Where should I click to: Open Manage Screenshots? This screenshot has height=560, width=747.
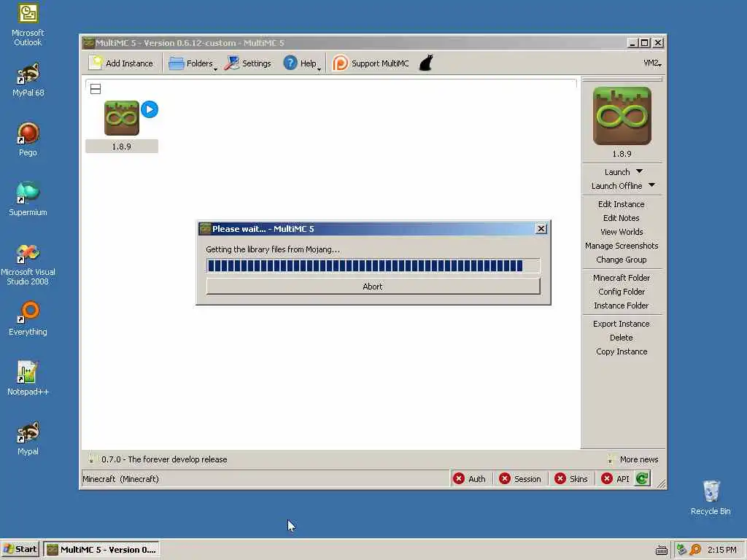622,246
